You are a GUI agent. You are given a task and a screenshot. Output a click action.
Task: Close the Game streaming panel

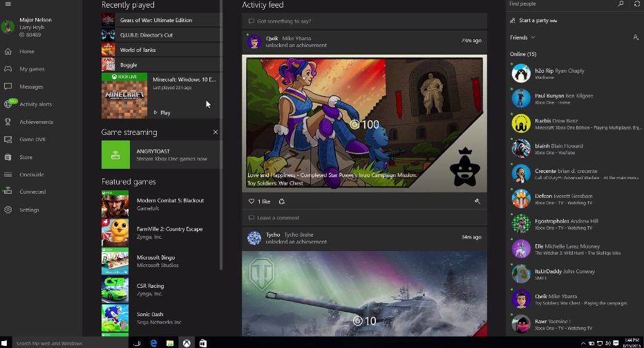[216, 132]
